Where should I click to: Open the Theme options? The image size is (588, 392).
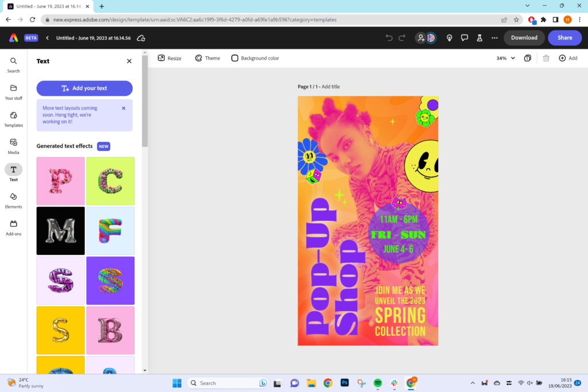207,58
